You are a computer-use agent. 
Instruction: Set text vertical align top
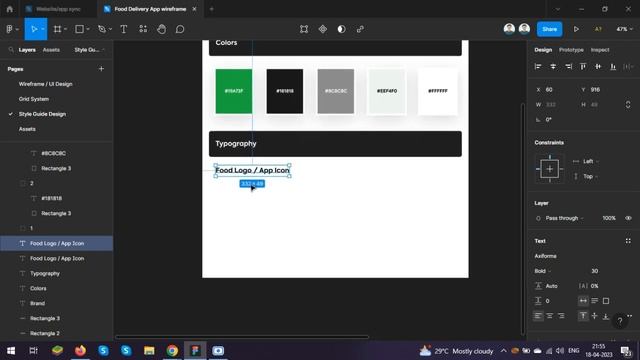583,316
